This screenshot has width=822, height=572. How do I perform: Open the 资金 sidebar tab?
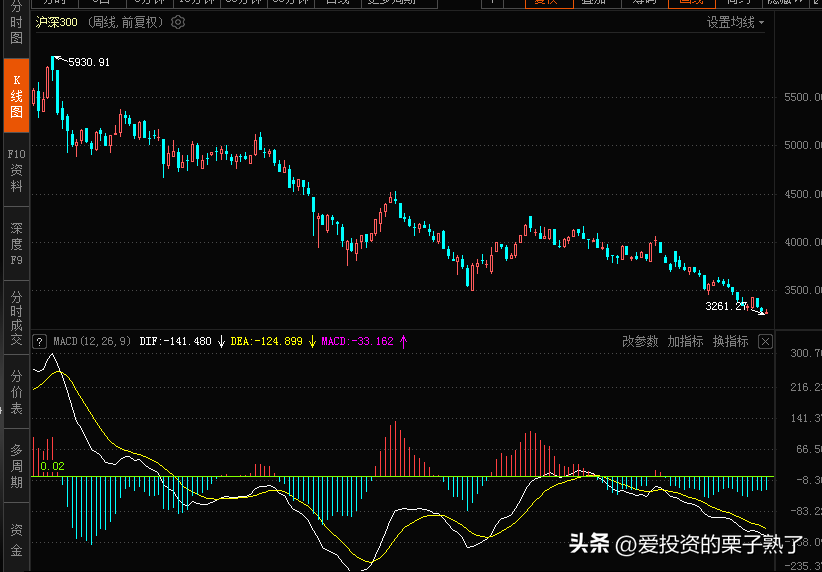[17, 538]
